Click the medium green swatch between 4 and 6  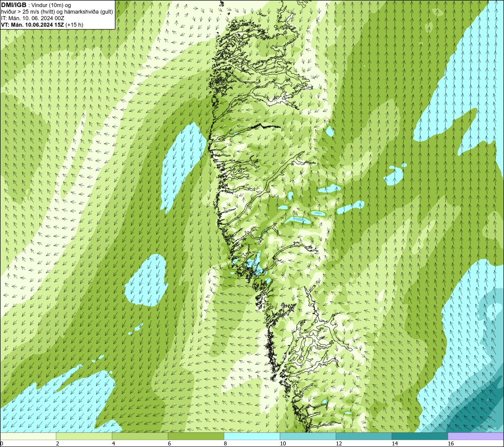pos(140,436)
